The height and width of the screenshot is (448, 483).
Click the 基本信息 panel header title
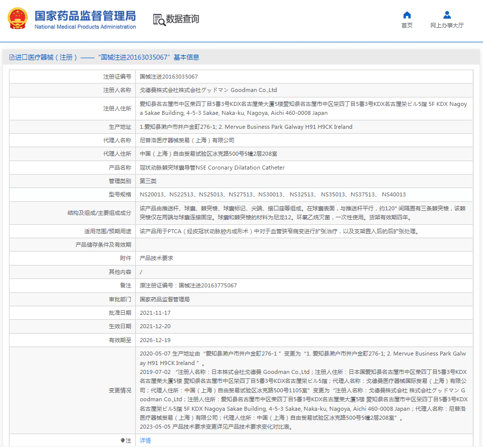click(107, 58)
